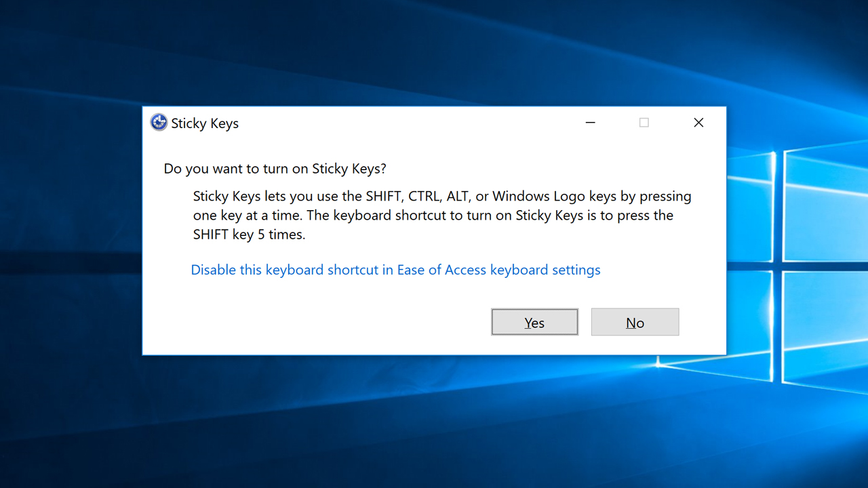
Task: Open the Ease of Access keyboard settings link
Action: coord(395,270)
